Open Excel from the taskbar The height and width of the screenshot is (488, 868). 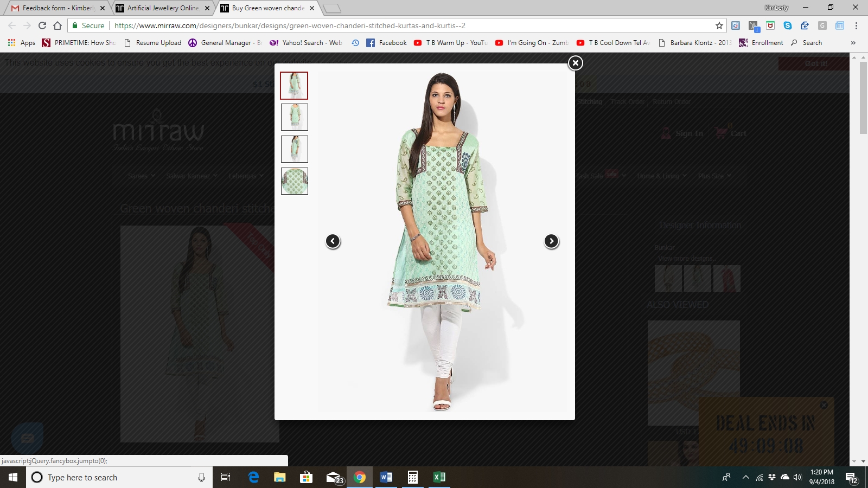coord(439,477)
